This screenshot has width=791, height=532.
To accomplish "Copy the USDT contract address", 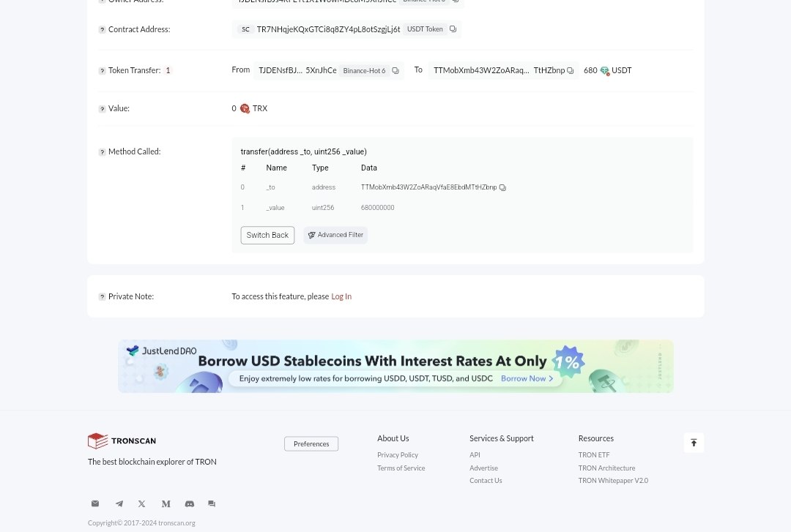I will coord(453,29).
